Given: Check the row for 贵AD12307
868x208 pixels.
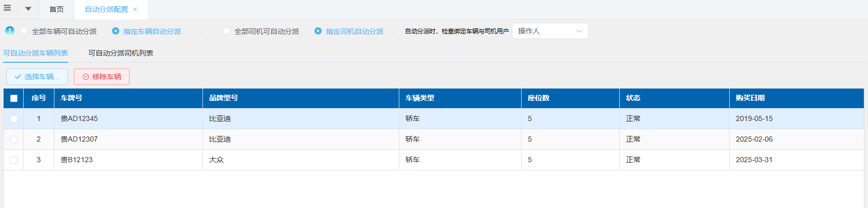Looking at the screenshot, I should (x=14, y=140).
